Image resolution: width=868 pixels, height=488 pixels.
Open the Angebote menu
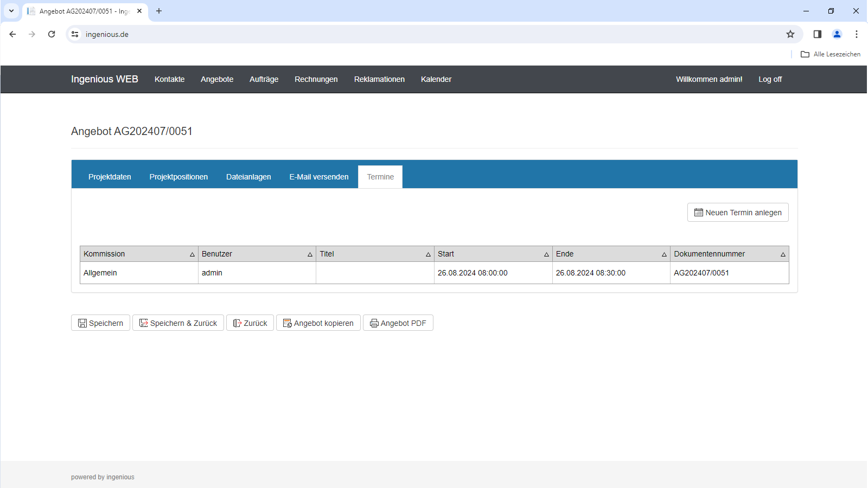217,79
